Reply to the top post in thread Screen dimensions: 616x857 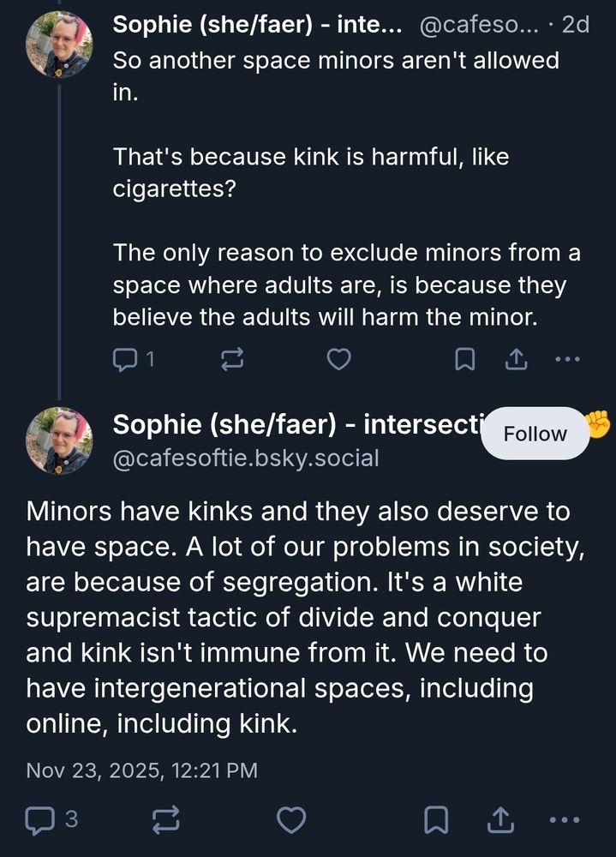click(127, 360)
